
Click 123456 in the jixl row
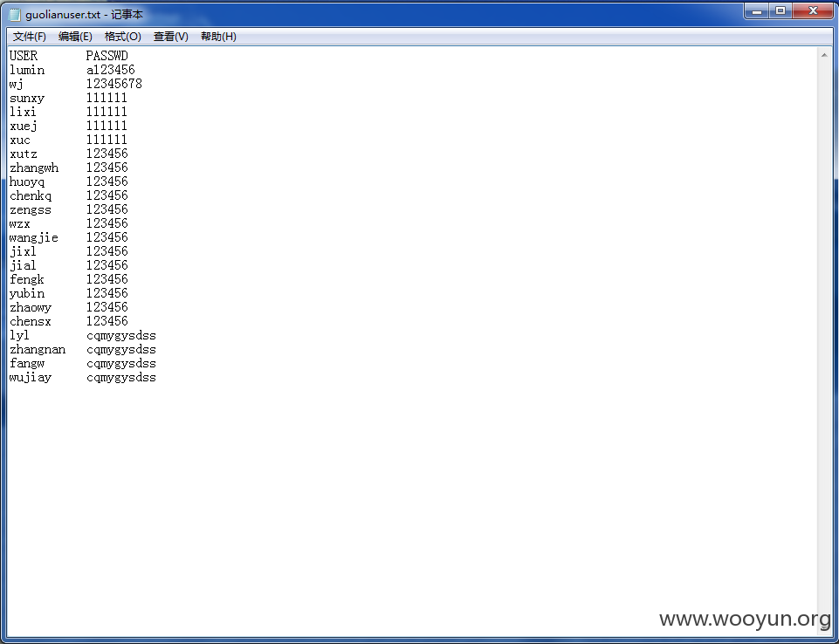click(x=107, y=250)
